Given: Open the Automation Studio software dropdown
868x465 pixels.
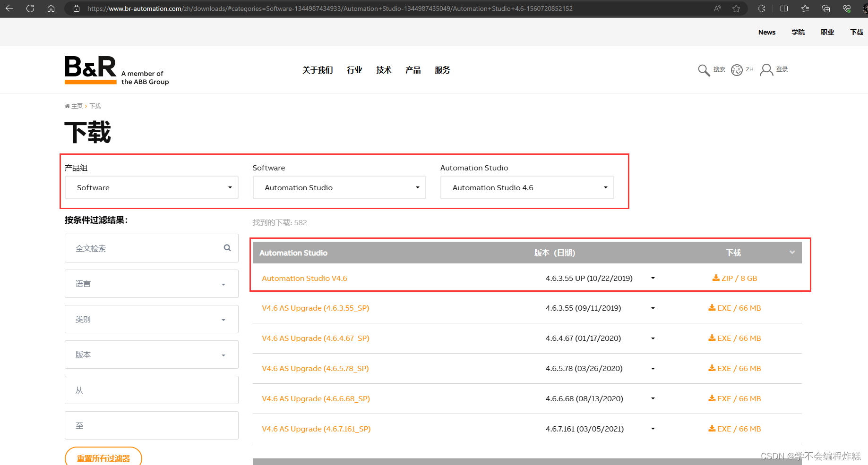Looking at the screenshot, I should point(339,187).
